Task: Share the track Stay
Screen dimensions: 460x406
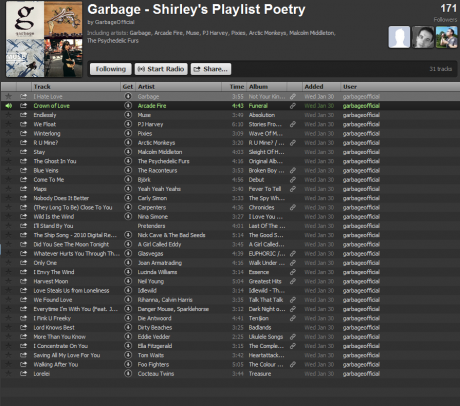Action: coord(23,152)
